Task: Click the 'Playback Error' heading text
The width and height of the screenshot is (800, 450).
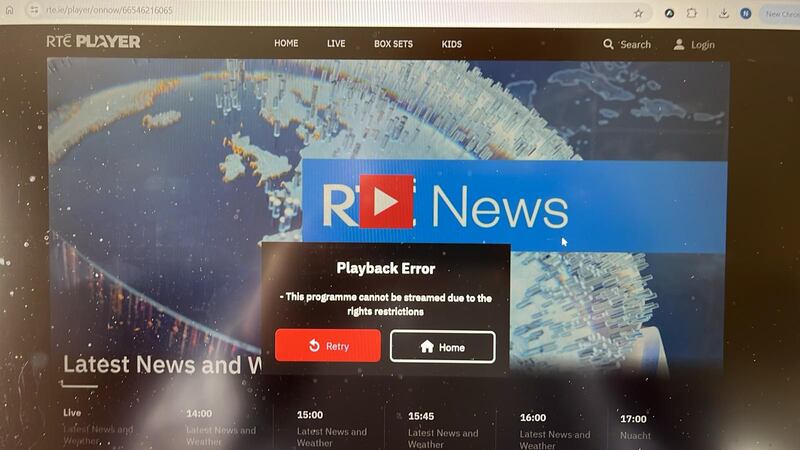Action: pyautogui.click(x=386, y=268)
